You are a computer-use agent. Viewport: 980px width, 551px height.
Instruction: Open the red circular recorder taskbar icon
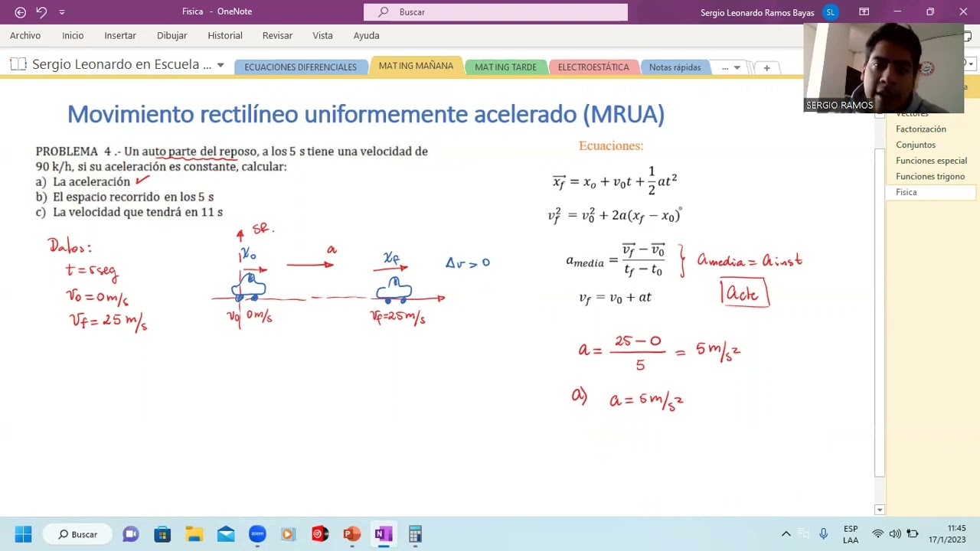(x=320, y=534)
